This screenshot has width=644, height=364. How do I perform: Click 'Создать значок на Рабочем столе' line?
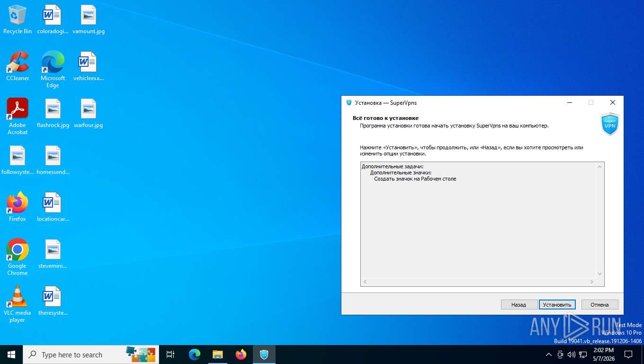(415, 179)
